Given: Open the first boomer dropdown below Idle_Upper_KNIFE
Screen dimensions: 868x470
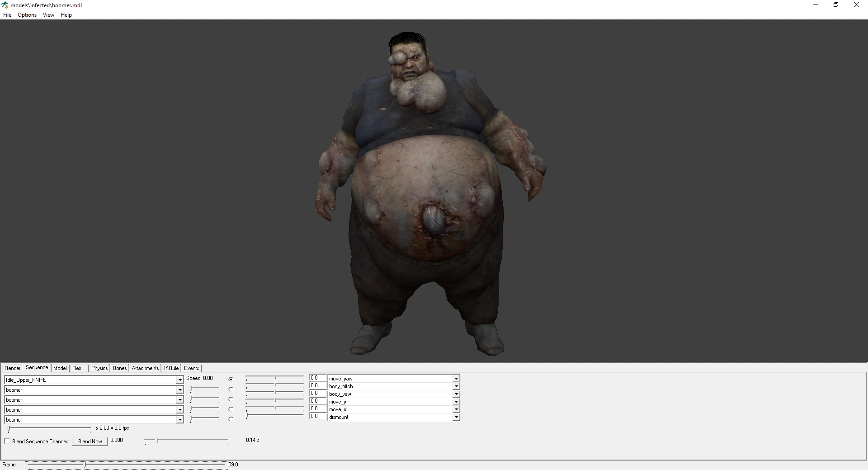Looking at the screenshot, I should pos(180,390).
